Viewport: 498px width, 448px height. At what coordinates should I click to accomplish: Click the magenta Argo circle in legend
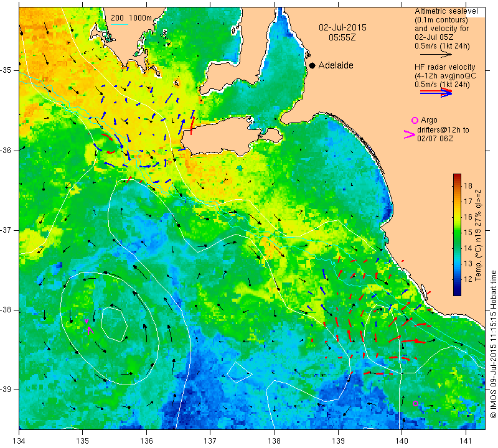pos(415,120)
